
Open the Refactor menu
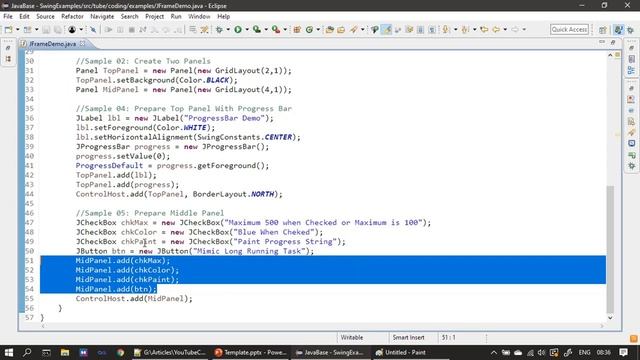(x=72, y=16)
